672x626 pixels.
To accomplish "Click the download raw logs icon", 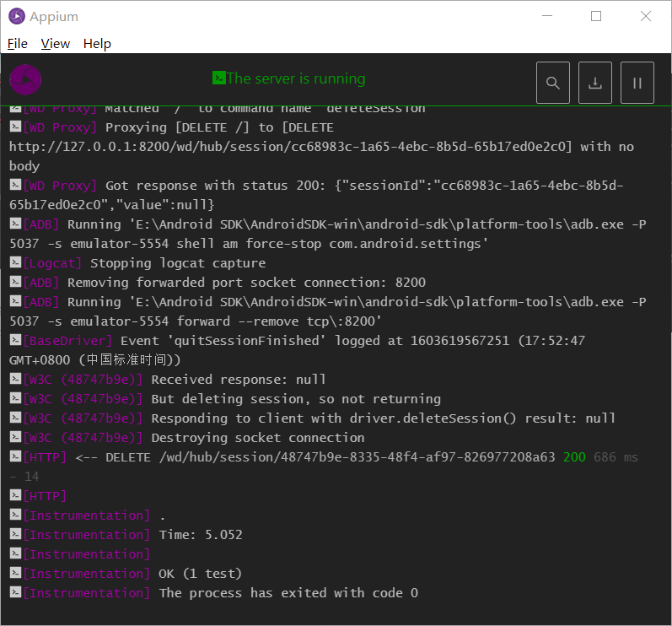I will pos(595,83).
